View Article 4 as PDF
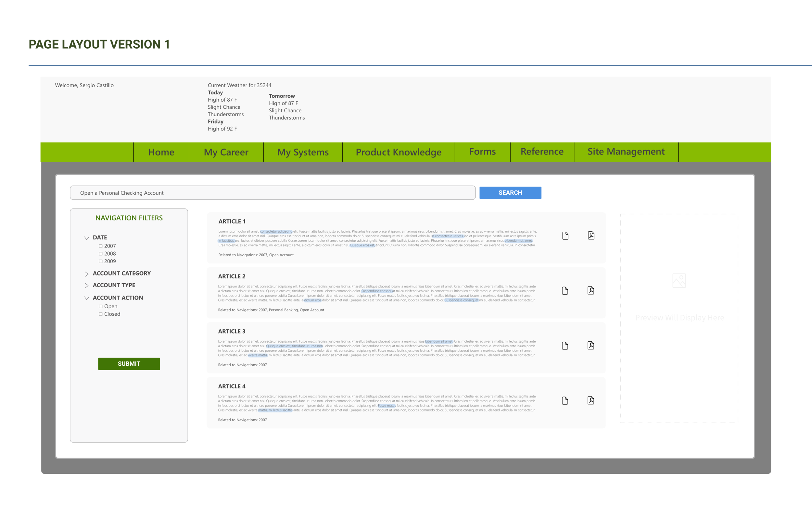This screenshot has height=525, width=812. 590,400
